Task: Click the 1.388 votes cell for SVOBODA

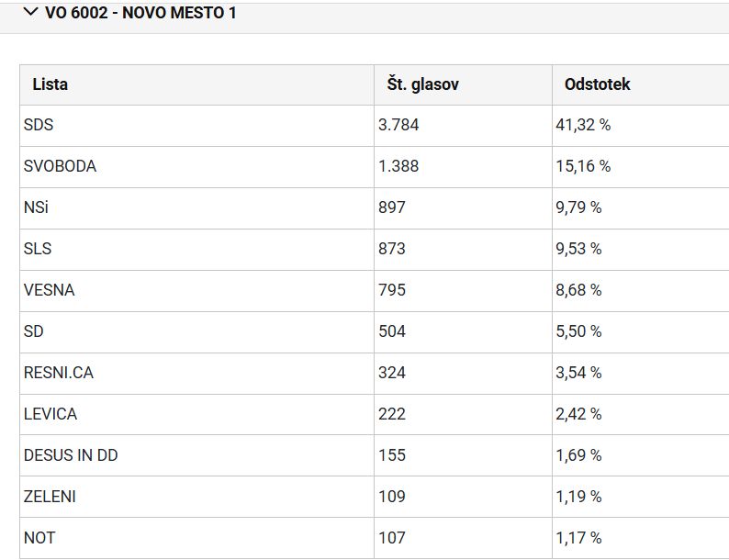Action: click(x=398, y=166)
